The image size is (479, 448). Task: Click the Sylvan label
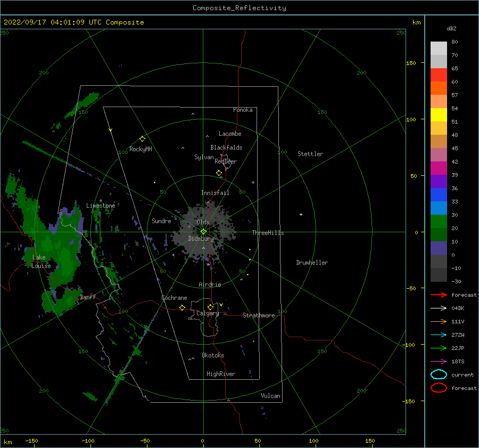pyautogui.click(x=204, y=157)
